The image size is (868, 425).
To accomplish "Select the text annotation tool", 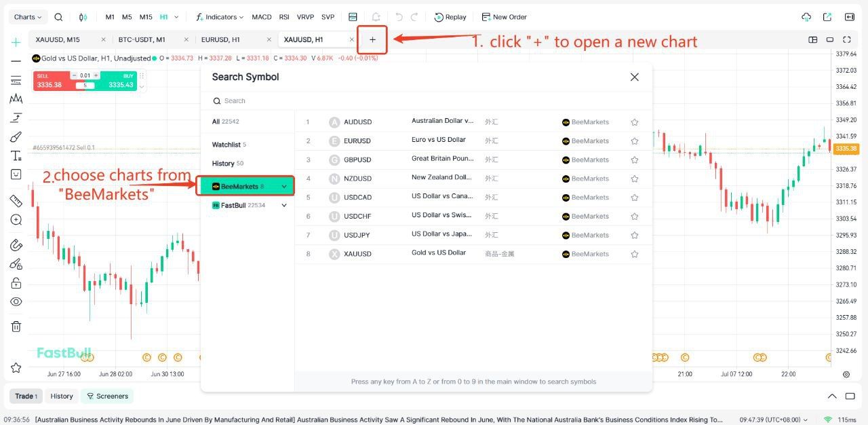I will click(16, 155).
